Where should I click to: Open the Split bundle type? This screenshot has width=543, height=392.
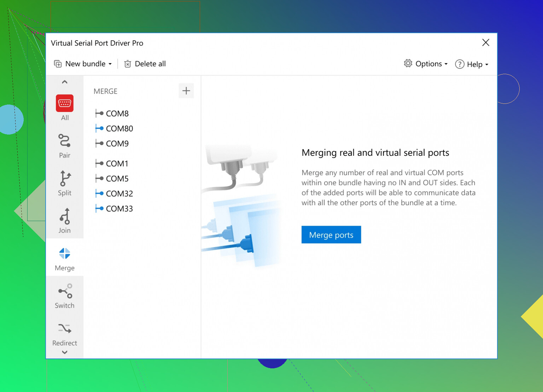[x=65, y=183]
